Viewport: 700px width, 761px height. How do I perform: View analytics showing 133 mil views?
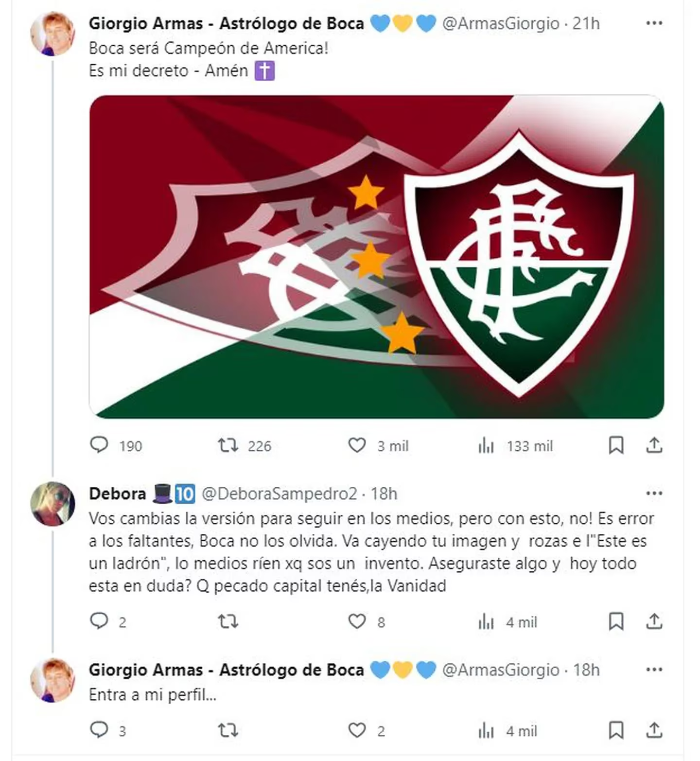point(486,445)
